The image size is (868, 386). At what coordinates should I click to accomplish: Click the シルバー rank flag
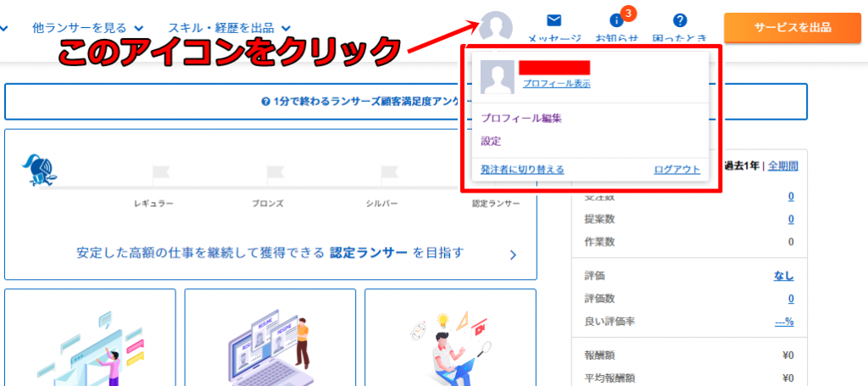pyautogui.click(x=389, y=174)
